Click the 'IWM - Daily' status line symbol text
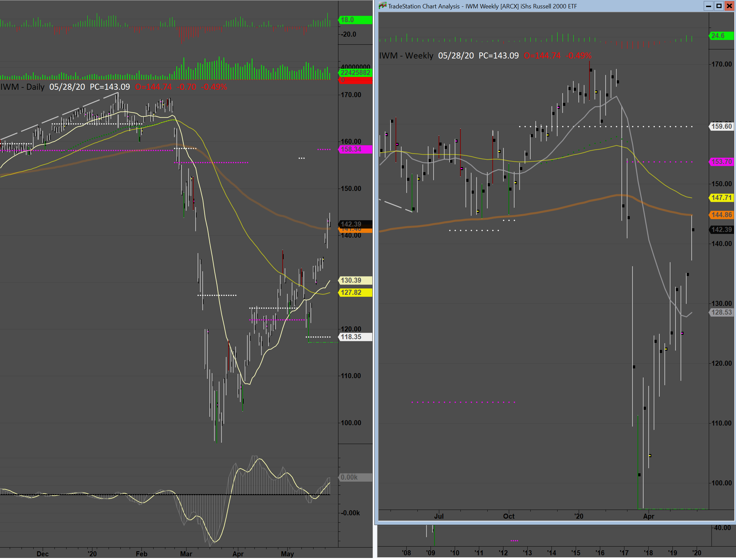 tap(23, 87)
